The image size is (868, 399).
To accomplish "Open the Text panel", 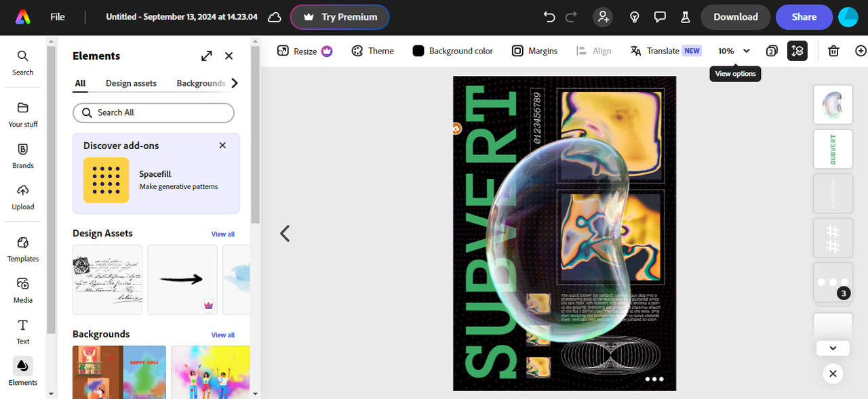I will click(22, 332).
